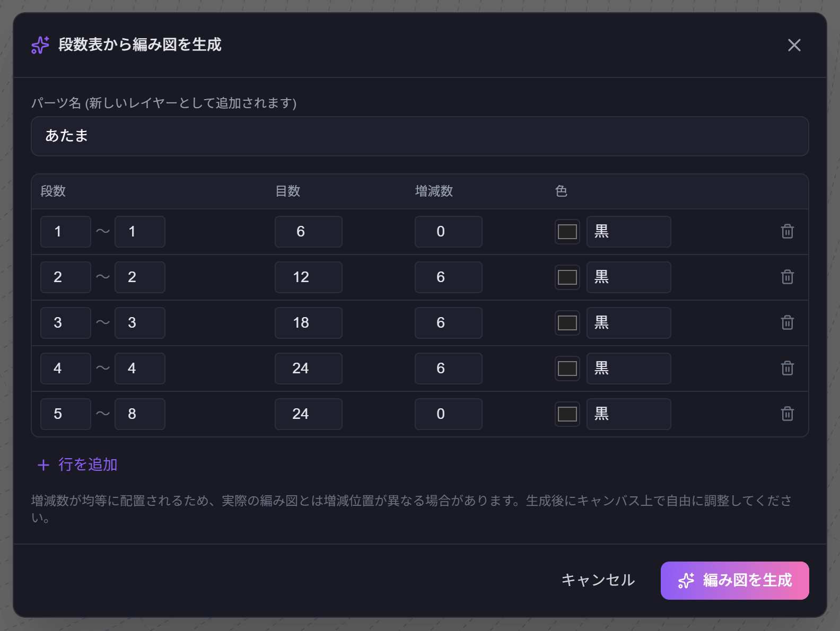Focus start row field of row 1~1
840x631 pixels.
(66, 232)
